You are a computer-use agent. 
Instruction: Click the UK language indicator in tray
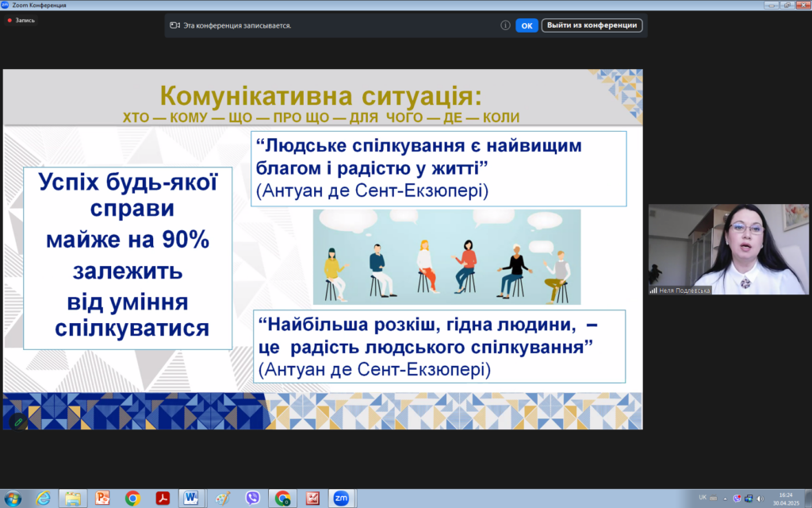pos(703,498)
